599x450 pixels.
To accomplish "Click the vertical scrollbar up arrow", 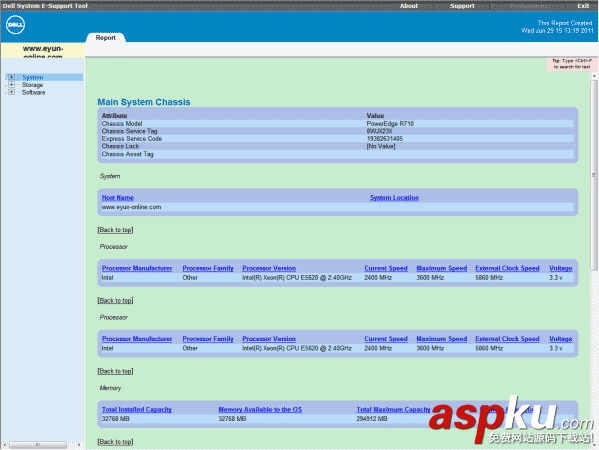I will coord(594,76).
